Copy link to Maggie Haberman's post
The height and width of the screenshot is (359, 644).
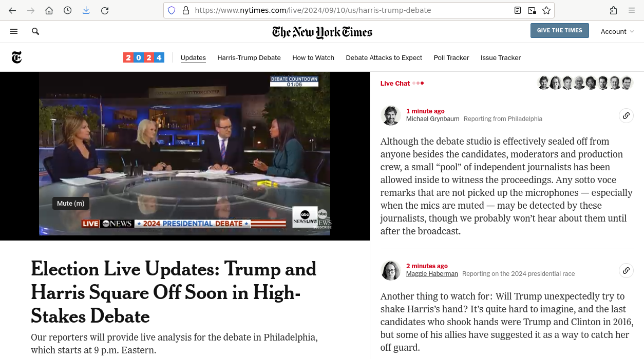pyautogui.click(x=626, y=270)
